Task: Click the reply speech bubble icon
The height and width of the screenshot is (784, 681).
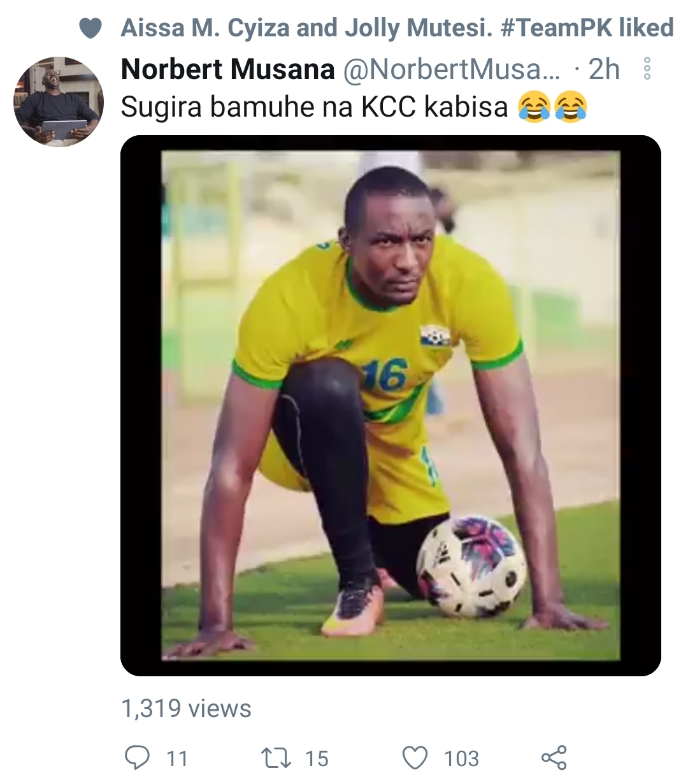Action: coord(136,757)
